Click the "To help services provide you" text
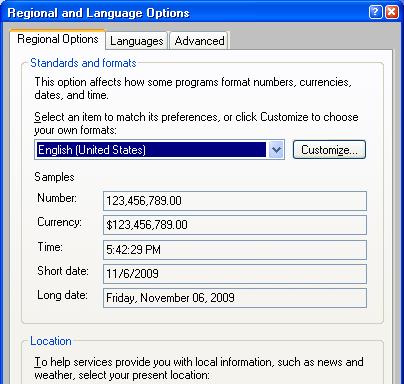Screen dimensions: 404x384 [x=199, y=368]
